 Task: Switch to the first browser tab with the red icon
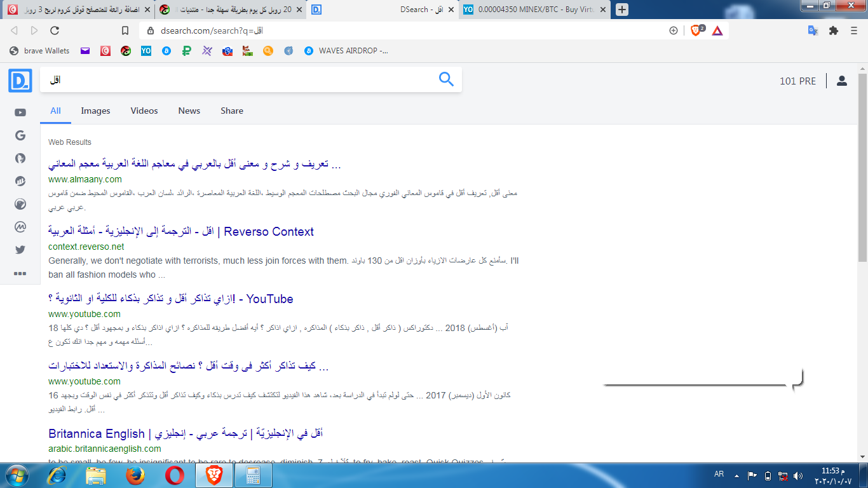(79, 10)
